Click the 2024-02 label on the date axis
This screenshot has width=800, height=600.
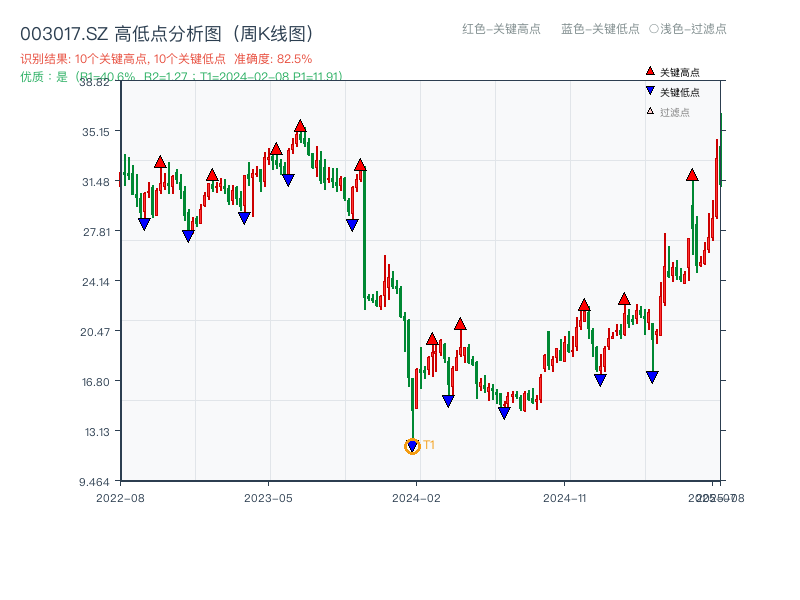click(418, 497)
